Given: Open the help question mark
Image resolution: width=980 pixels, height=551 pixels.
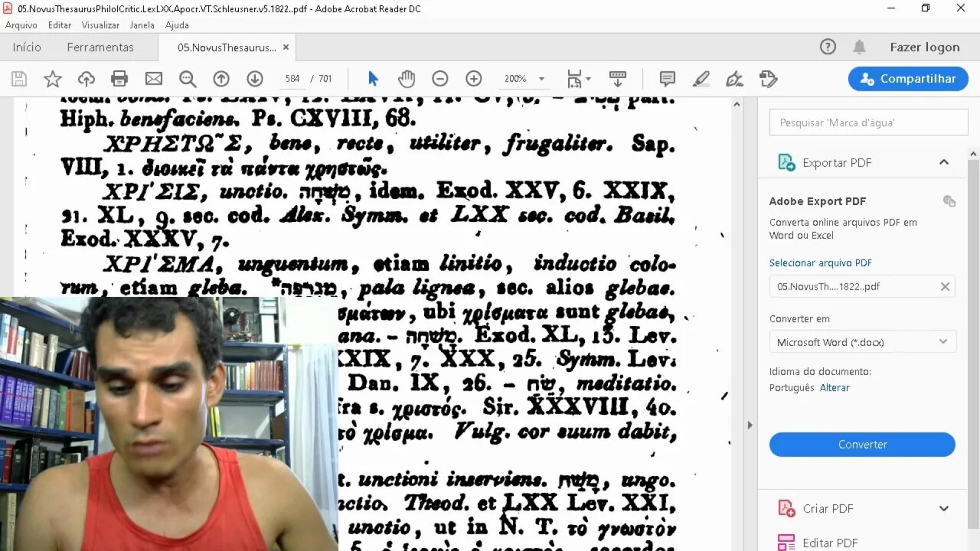Looking at the screenshot, I should pos(828,47).
